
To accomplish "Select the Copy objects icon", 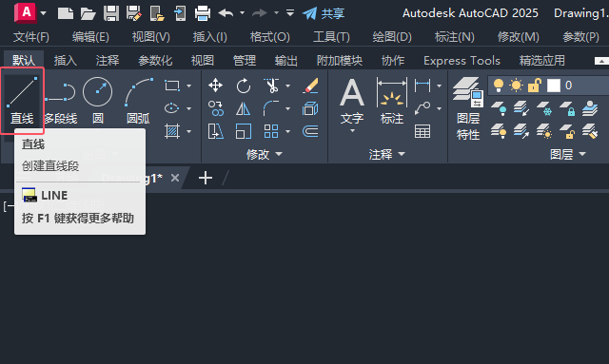I will [216, 108].
